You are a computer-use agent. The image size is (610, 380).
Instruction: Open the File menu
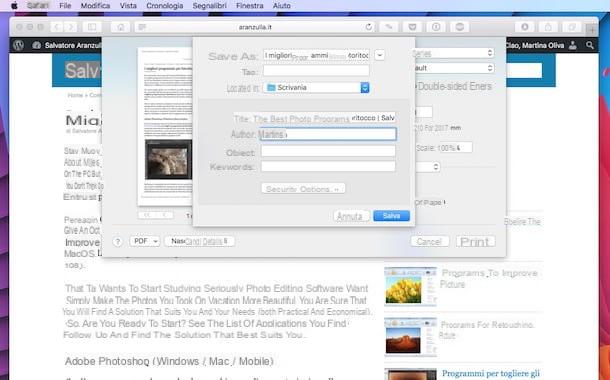click(x=65, y=5)
